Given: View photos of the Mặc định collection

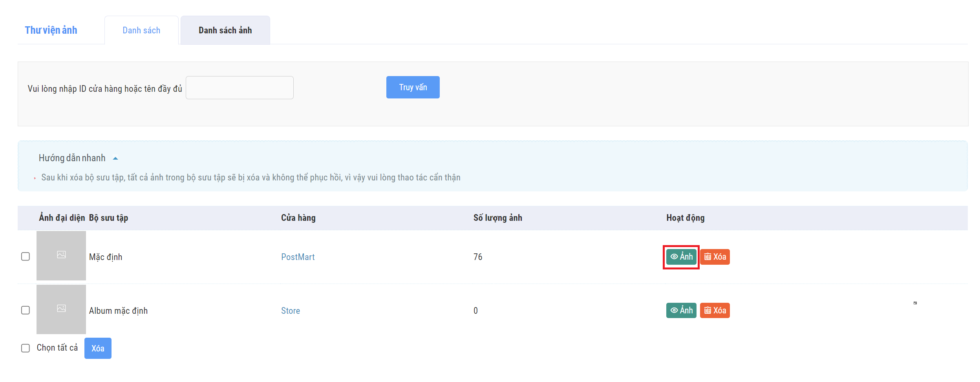Looking at the screenshot, I should (681, 257).
